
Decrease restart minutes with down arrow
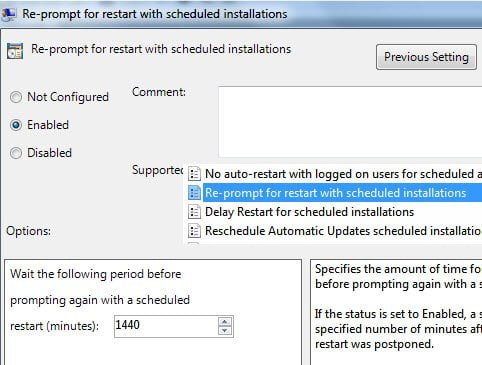coord(225,330)
